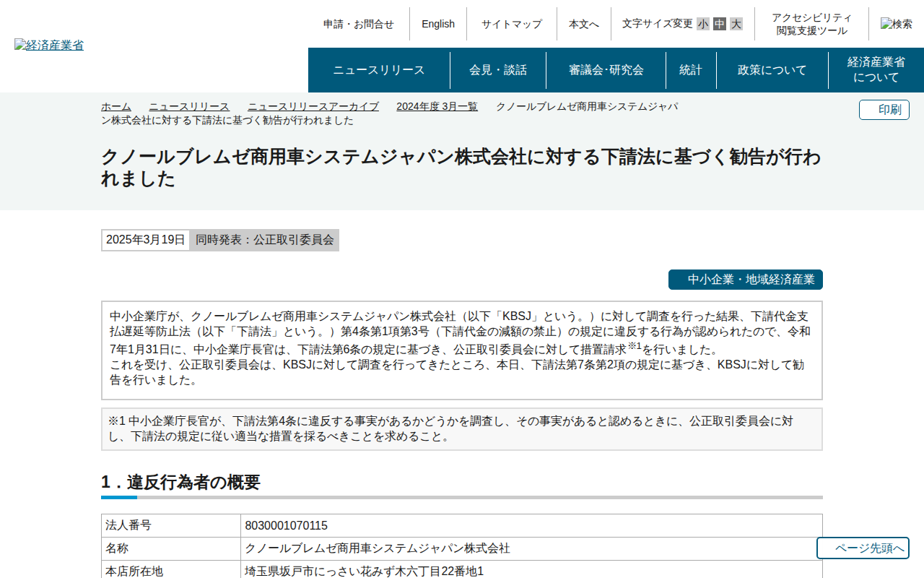Open 会見・談話 menu
Screen dimensions: 924x578
click(498, 70)
